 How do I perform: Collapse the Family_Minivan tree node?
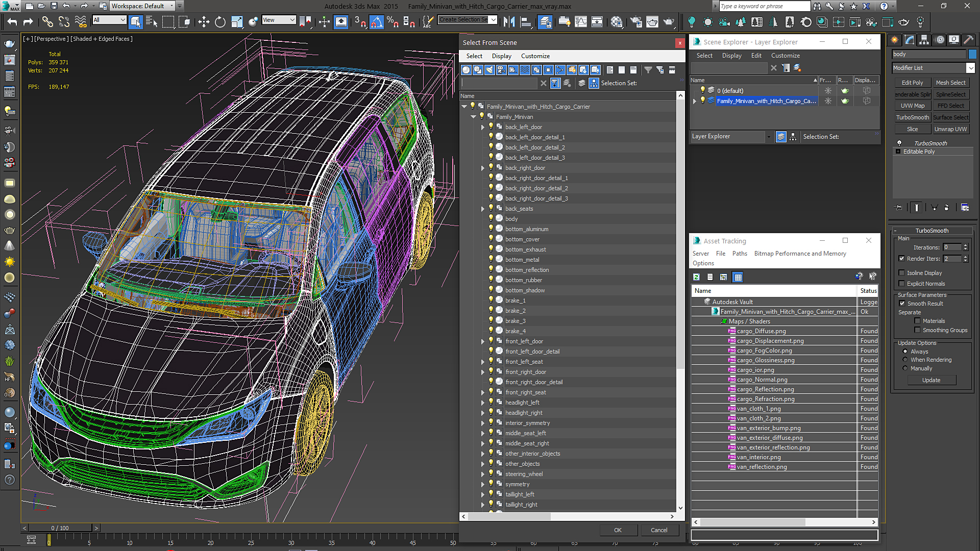click(473, 117)
